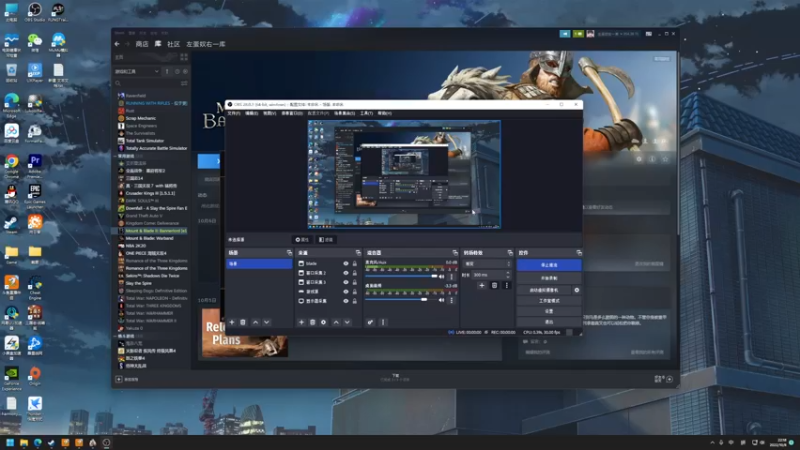This screenshot has width=800, height=450.
Task: Click the 开始录制 button
Action: (x=549, y=278)
